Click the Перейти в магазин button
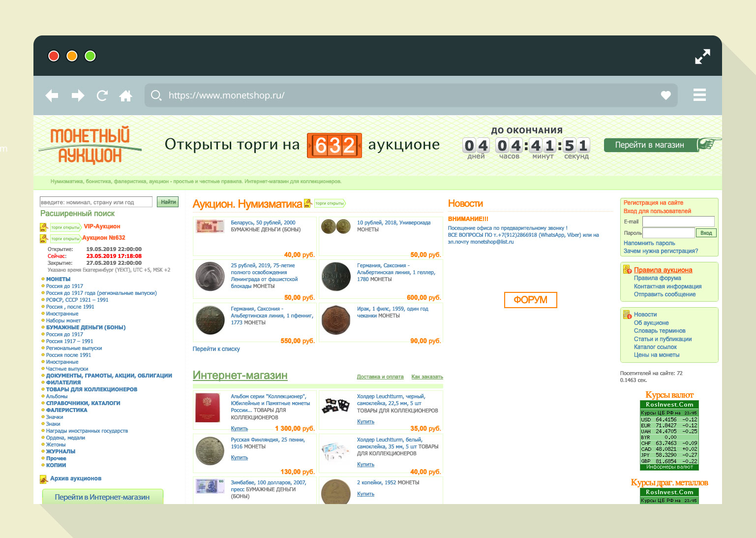 (650, 145)
